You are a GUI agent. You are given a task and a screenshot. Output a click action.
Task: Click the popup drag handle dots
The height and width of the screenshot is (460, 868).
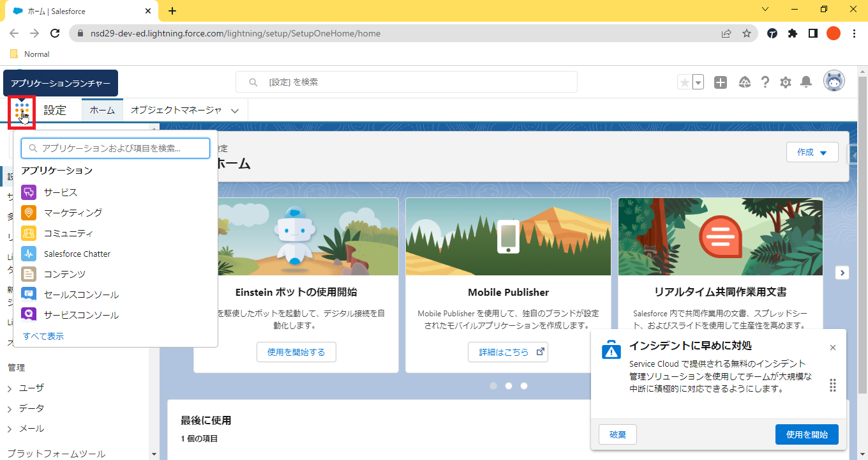(833, 385)
